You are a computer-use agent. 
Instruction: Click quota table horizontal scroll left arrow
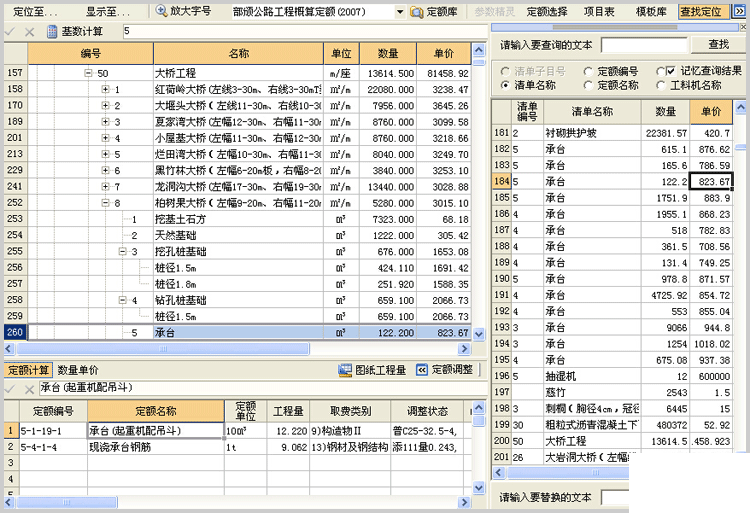tap(9, 502)
